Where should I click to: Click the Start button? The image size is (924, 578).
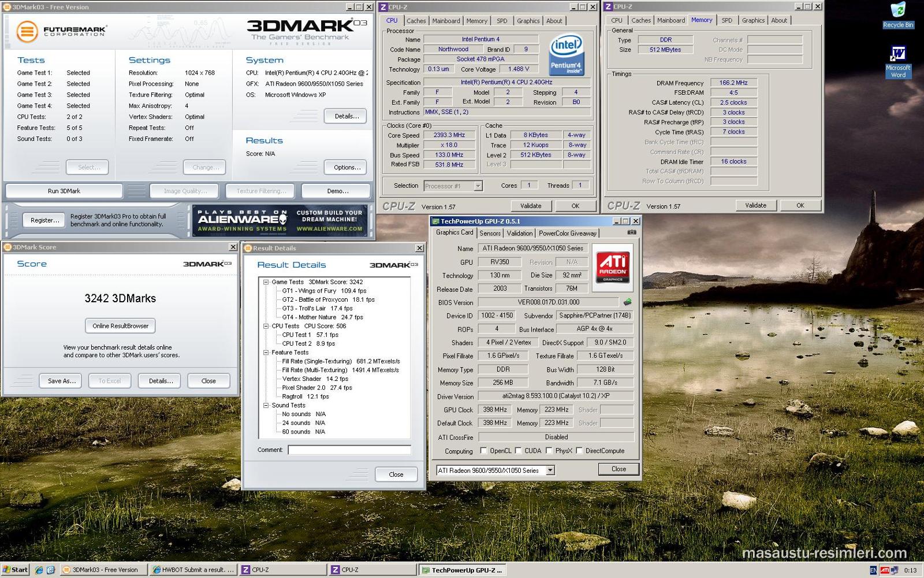(15, 570)
